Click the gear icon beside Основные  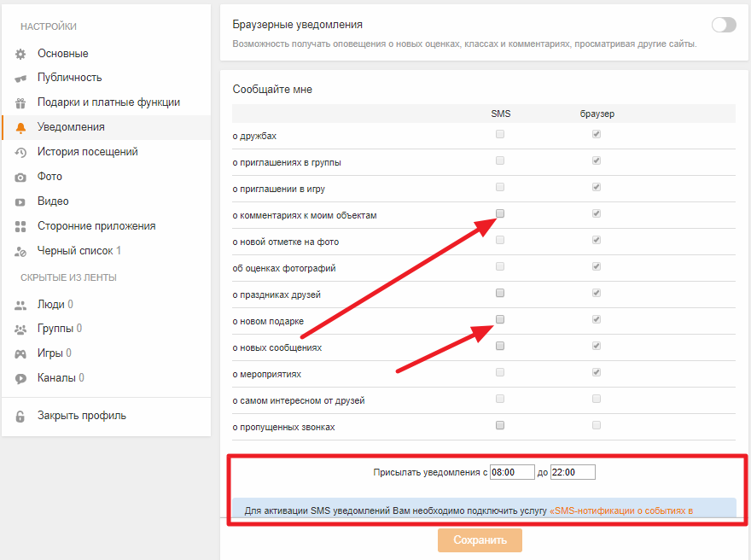(20, 54)
